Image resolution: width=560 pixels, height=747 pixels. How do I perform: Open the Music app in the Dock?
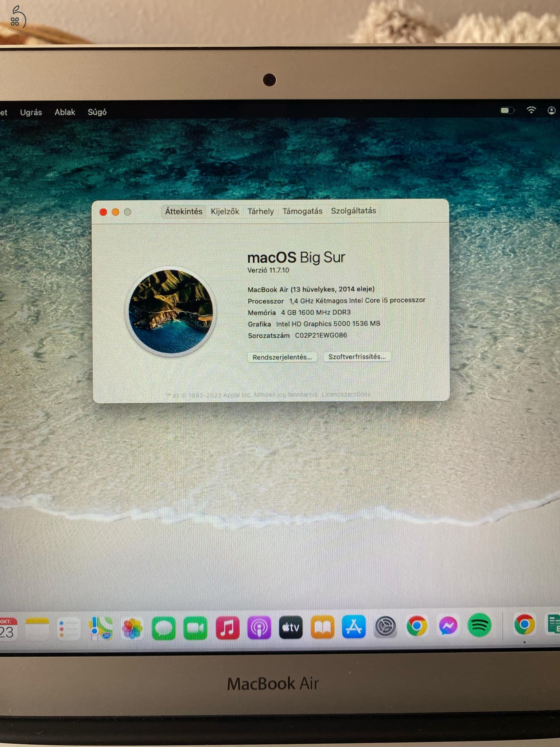(227, 628)
